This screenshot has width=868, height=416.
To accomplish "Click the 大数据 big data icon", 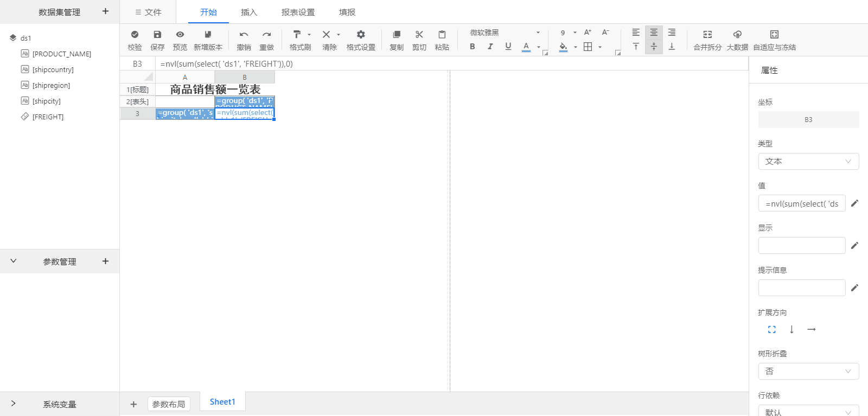I will coord(737,34).
